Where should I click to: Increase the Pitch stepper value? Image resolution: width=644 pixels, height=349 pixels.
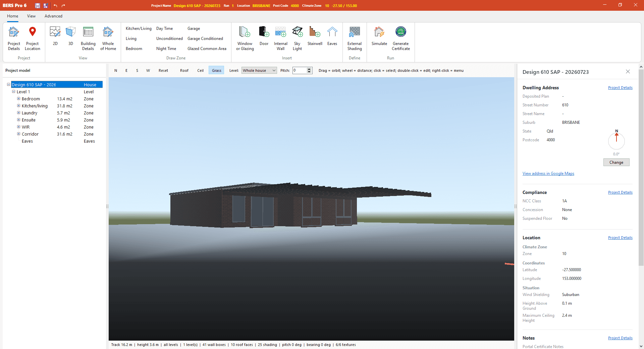(x=309, y=69)
